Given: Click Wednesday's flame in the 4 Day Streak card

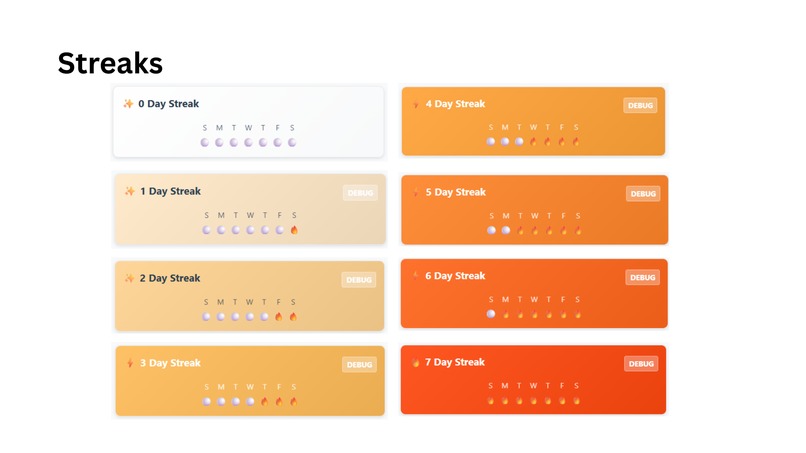Looking at the screenshot, I should click(x=534, y=141).
